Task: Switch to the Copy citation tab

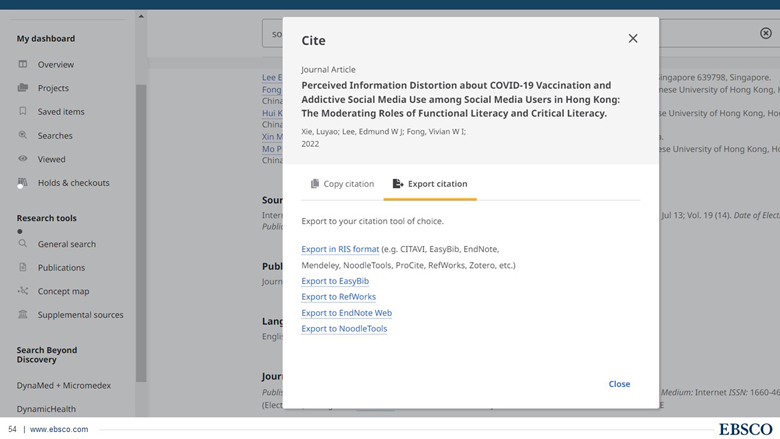Action: [x=342, y=184]
